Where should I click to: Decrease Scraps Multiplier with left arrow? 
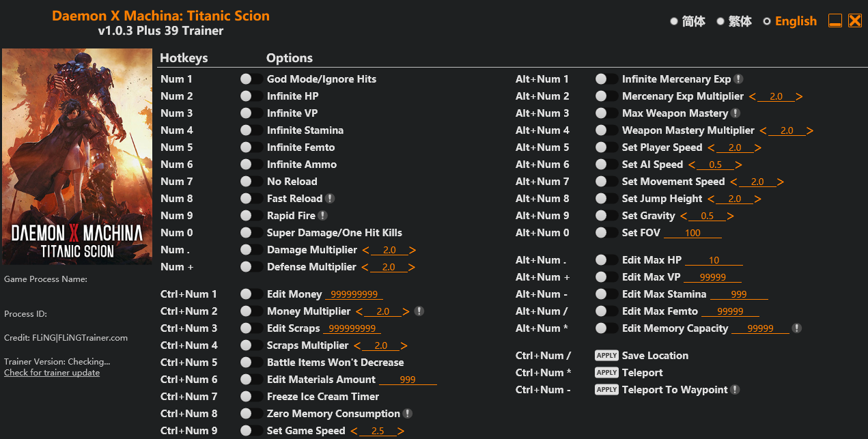click(357, 346)
